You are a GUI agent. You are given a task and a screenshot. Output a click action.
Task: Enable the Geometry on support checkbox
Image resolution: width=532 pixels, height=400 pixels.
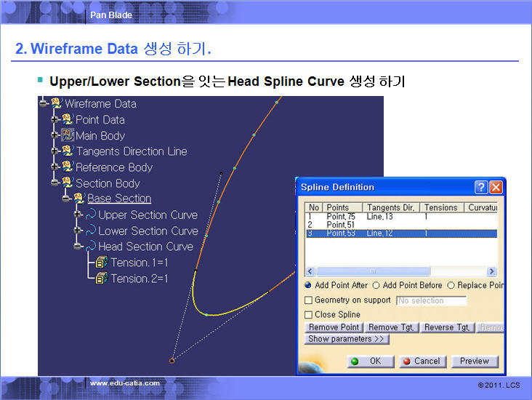309,300
